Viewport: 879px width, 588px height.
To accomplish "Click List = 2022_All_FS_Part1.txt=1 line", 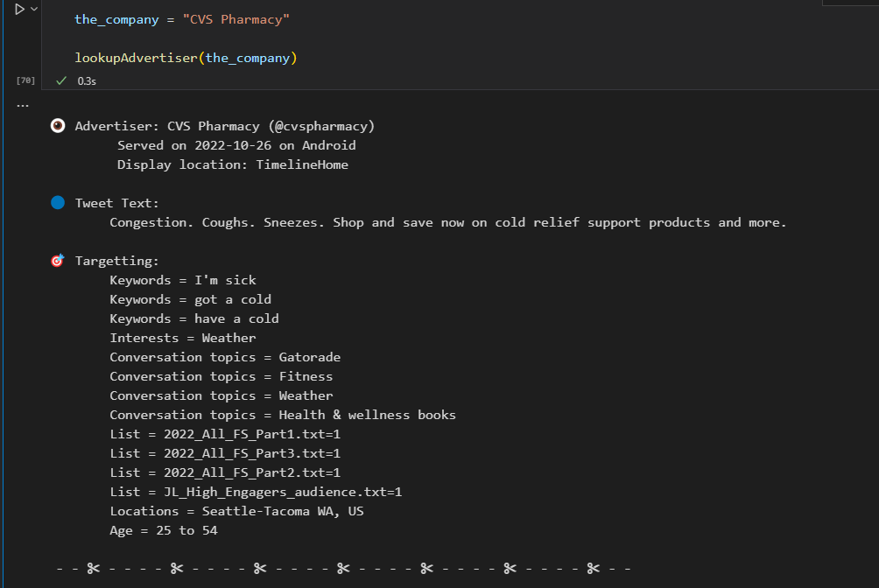I will pyautogui.click(x=225, y=434).
